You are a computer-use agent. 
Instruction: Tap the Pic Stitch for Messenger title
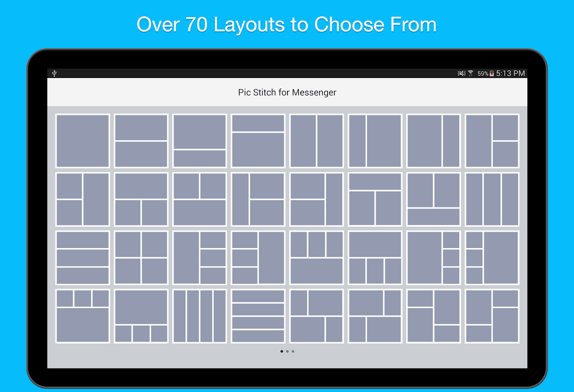coord(287,93)
